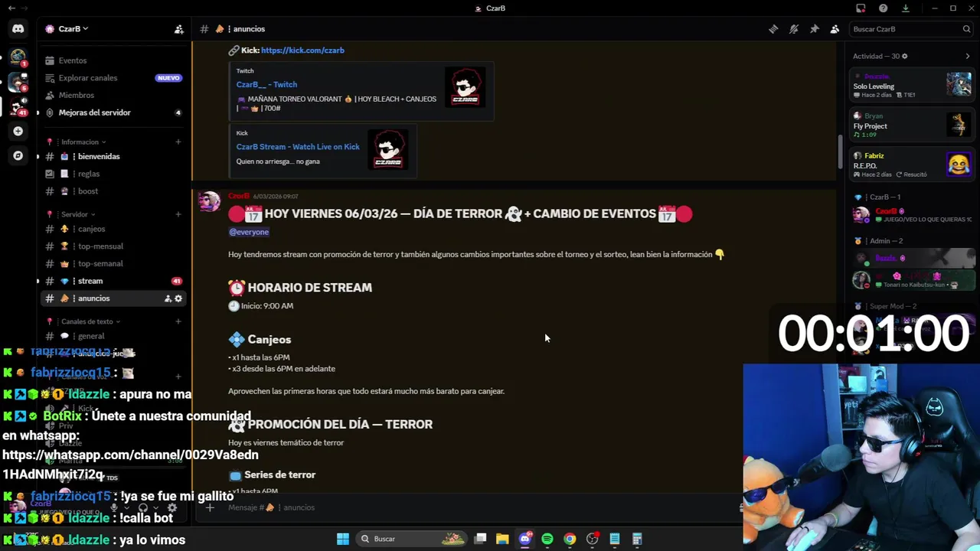Click the CzarB message author name
This screenshot has height=551, width=980.
point(239,196)
